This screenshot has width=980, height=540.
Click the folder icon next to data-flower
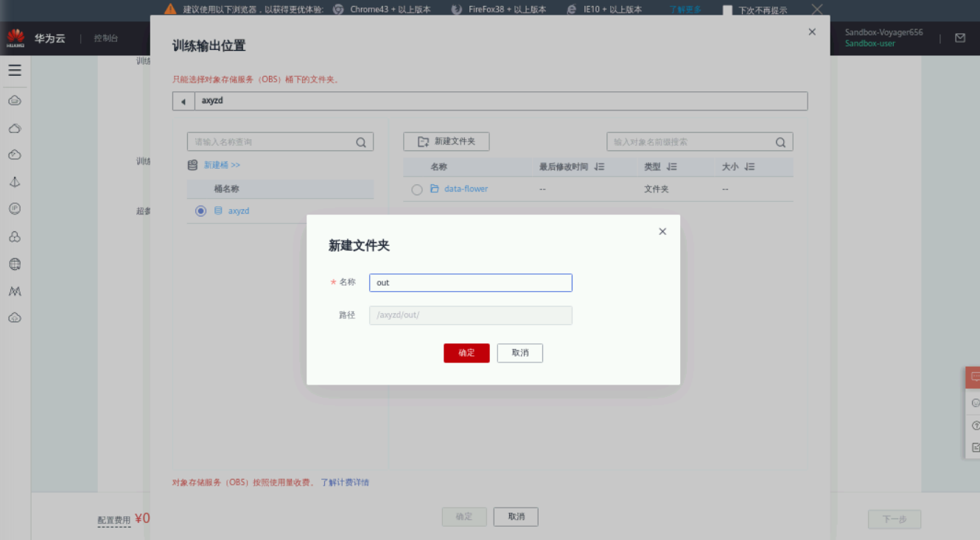click(x=435, y=189)
